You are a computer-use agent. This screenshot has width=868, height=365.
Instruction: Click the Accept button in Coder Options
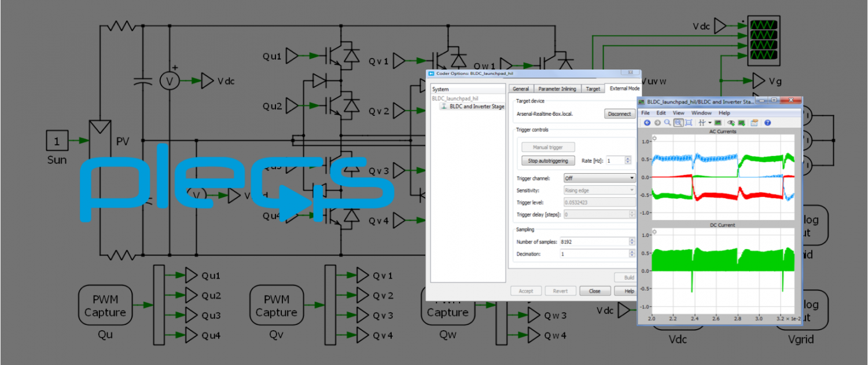pyautogui.click(x=526, y=291)
